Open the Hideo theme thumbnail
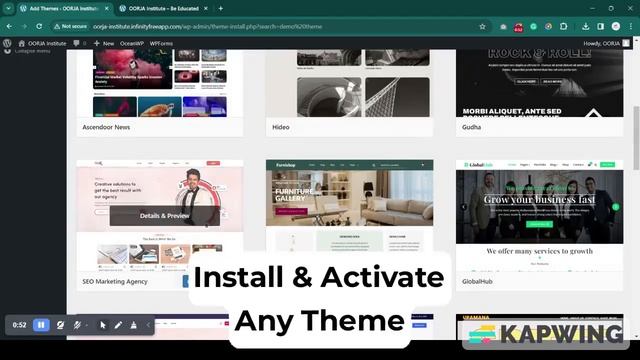640x360 pixels. point(349,83)
